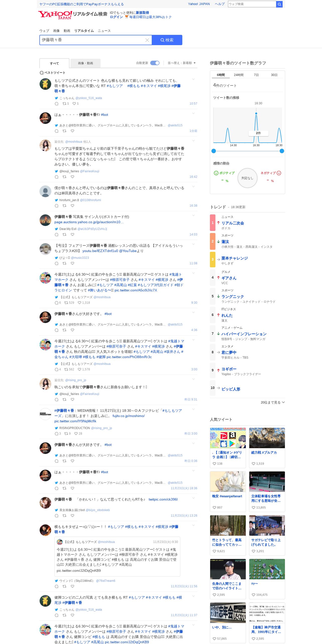322x644 pixels.
Task: Select the 30日 graph tab
Action: (x=274, y=75)
